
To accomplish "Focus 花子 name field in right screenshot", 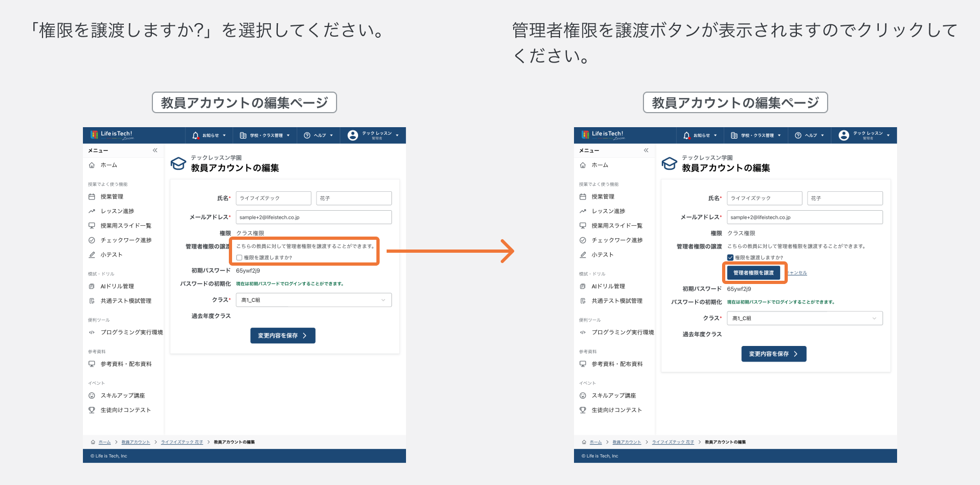I will (845, 198).
